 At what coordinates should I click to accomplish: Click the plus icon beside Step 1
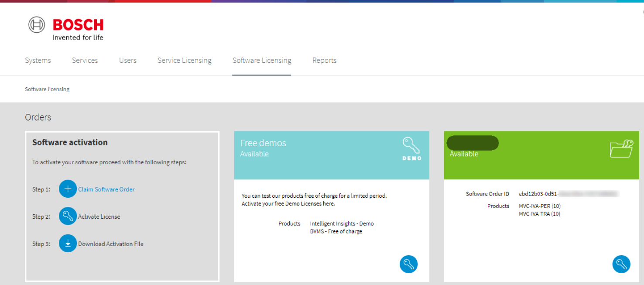(68, 189)
